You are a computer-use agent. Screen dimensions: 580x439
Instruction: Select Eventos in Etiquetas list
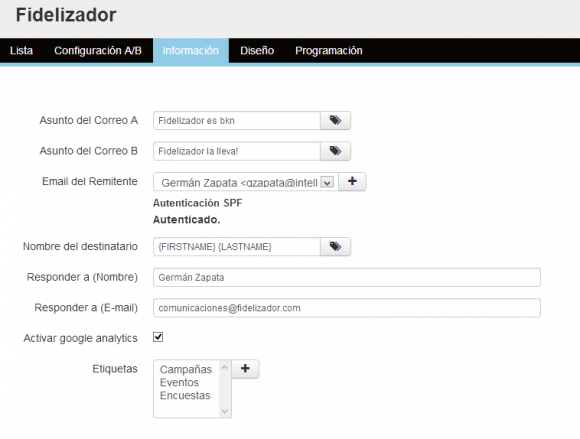point(179,382)
